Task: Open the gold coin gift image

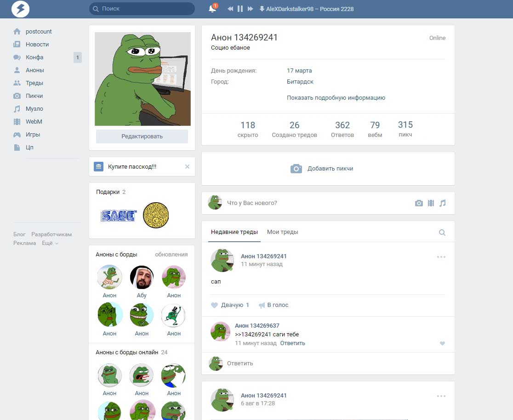Action: click(156, 215)
